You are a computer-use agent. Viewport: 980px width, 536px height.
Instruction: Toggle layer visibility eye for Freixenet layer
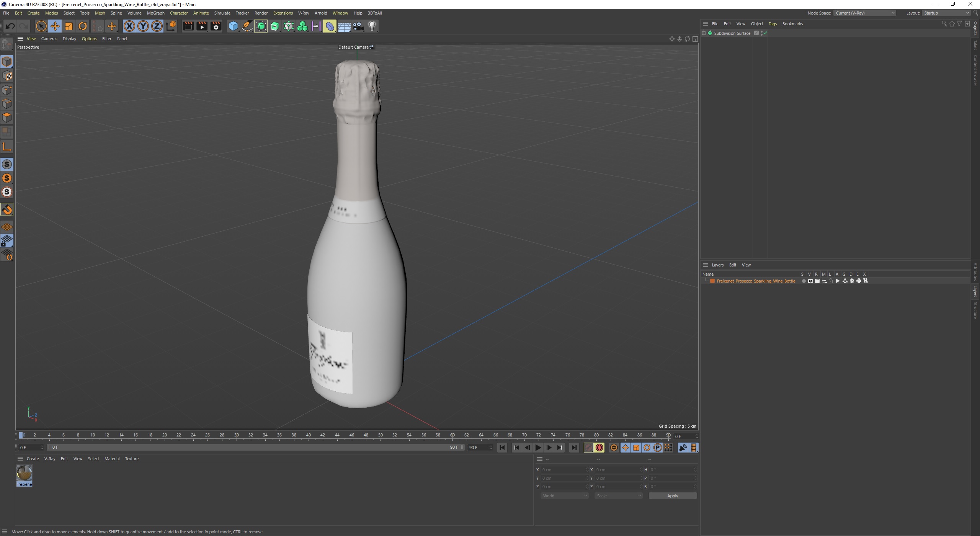810,281
